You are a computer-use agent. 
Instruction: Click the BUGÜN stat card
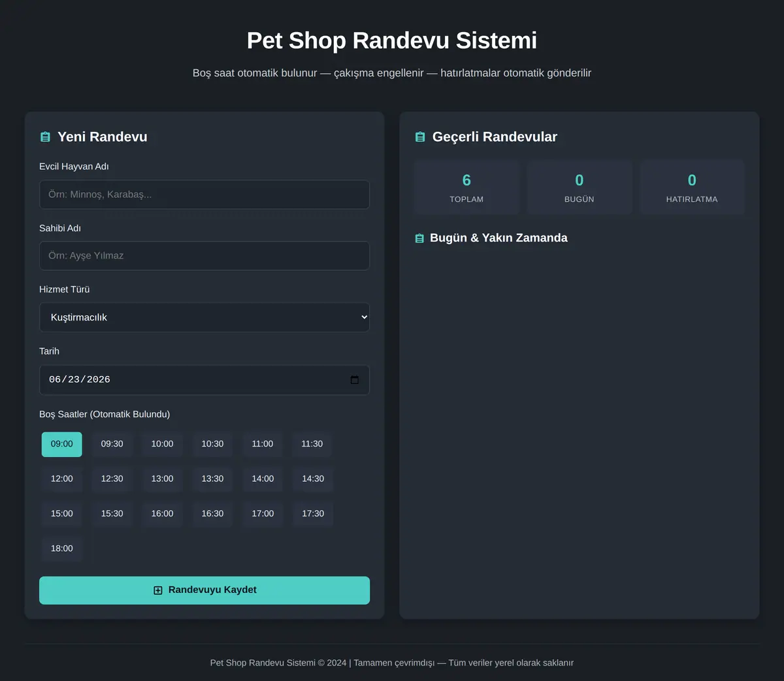pos(580,187)
